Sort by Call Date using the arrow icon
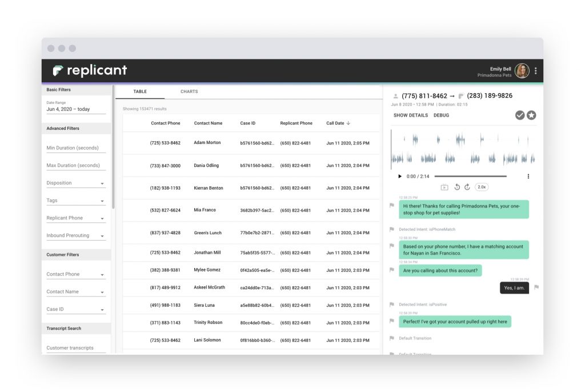 348,123
